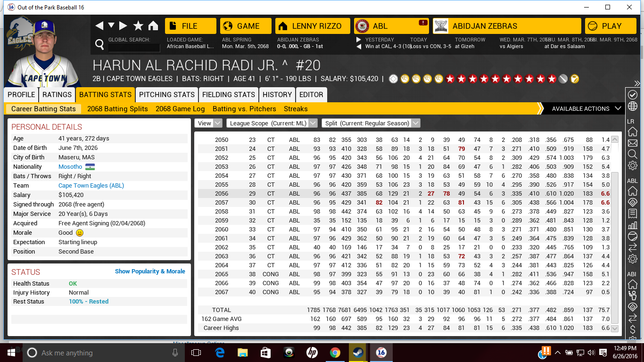The image size is (644, 362).
Task: Open the ABL home icon in sidebar
Action: 633,191
